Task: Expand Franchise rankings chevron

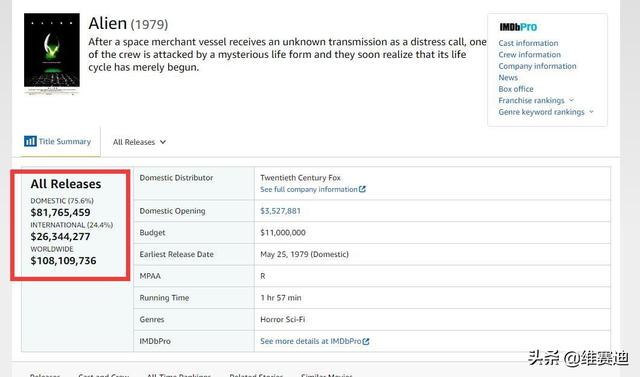Action: point(571,100)
